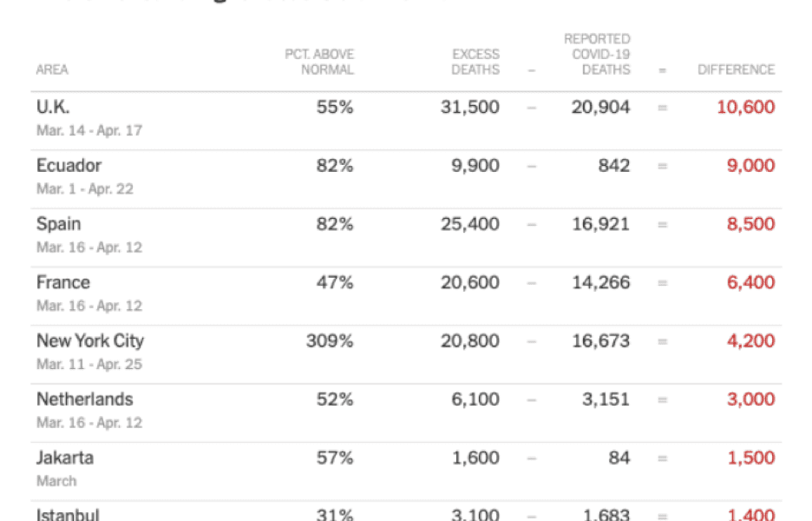Select New York City row label
812x521 pixels.
coord(90,341)
